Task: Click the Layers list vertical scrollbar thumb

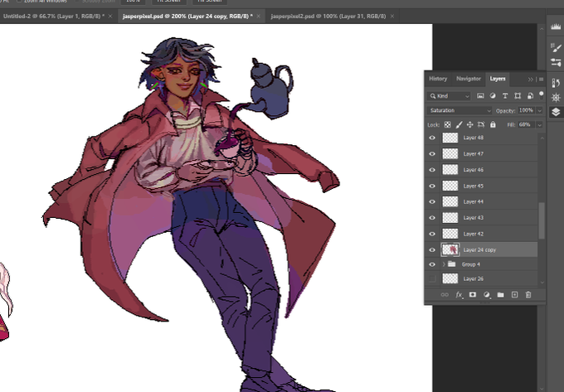Action: 542,220
